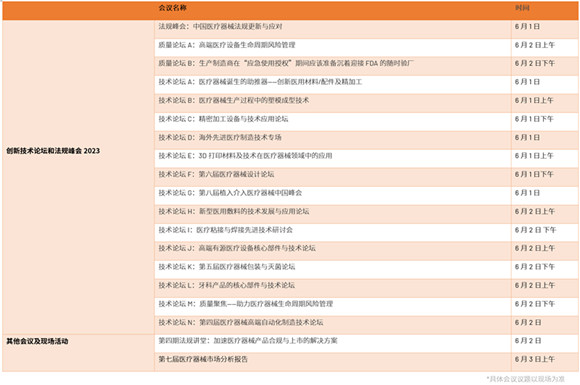Viewport: 580px width, 385px height.
Task: Click the 技术论坛 G 植入介入 entry
Action: pyautogui.click(x=230, y=193)
